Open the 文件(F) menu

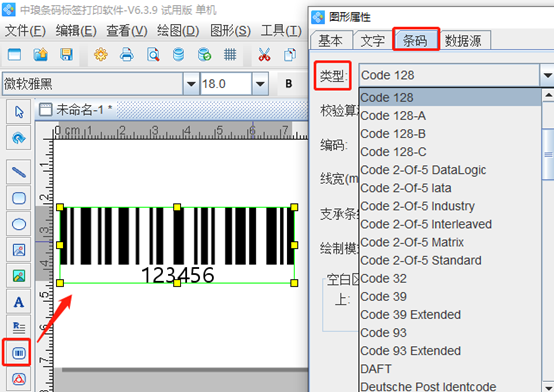(25, 31)
